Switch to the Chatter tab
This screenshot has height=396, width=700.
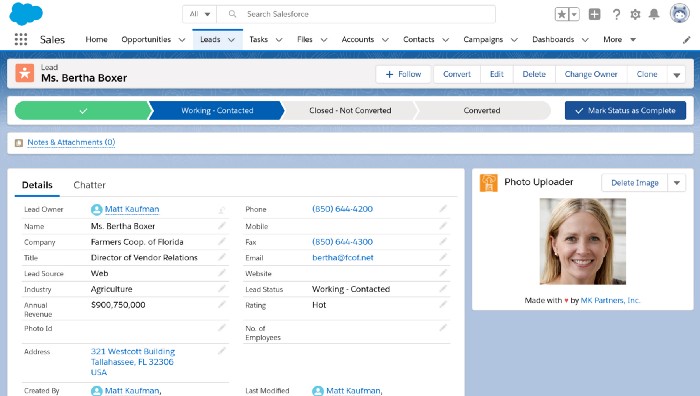[x=89, y=185]
